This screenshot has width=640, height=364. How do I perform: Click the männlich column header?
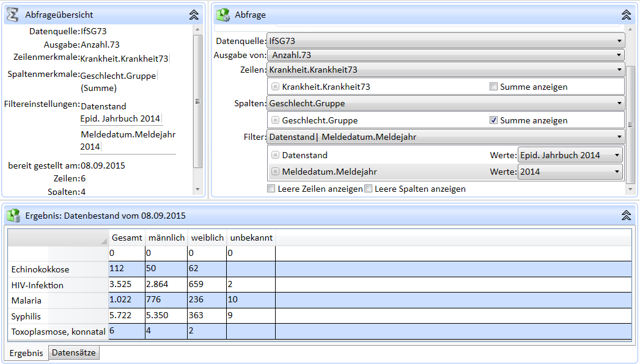click(x=166, y=238)
